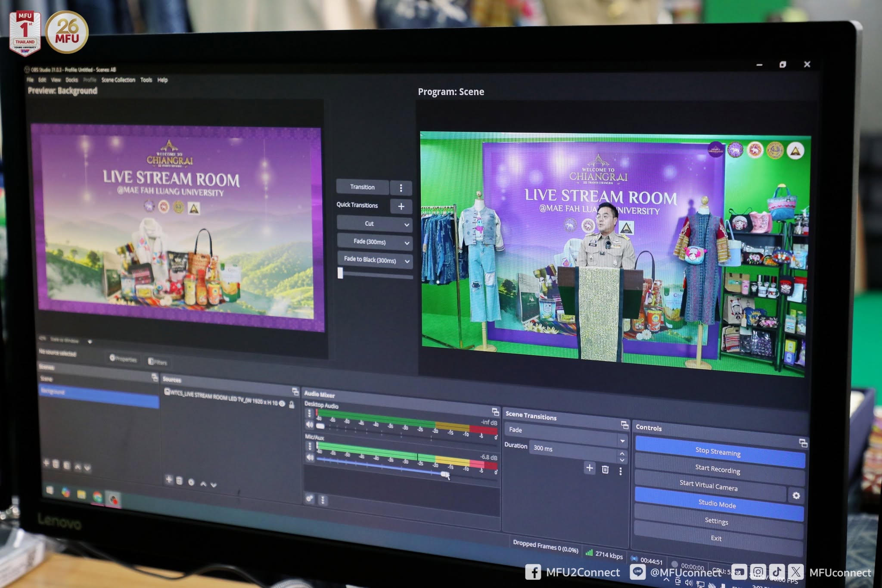Toggle visibility eye of WTCS source
Viewport: 882px width, 588px height.
[282, 404]
